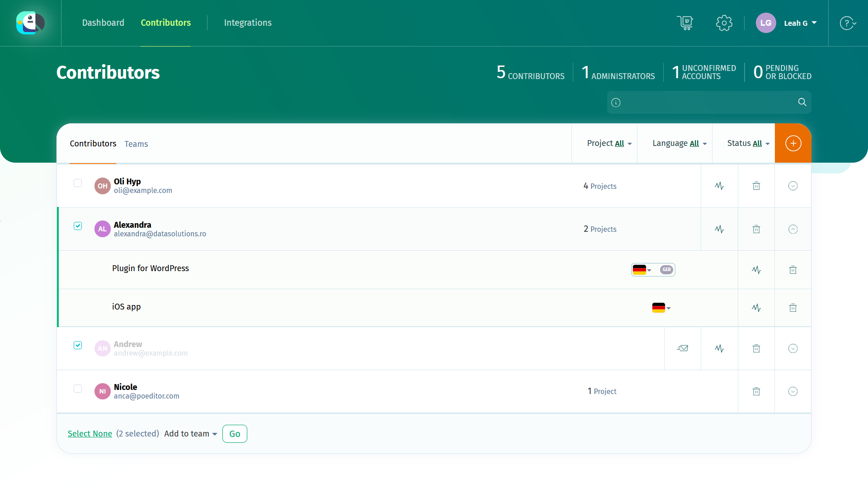
Task: Click the 5 Contributors counter
Action: point(530,72)
